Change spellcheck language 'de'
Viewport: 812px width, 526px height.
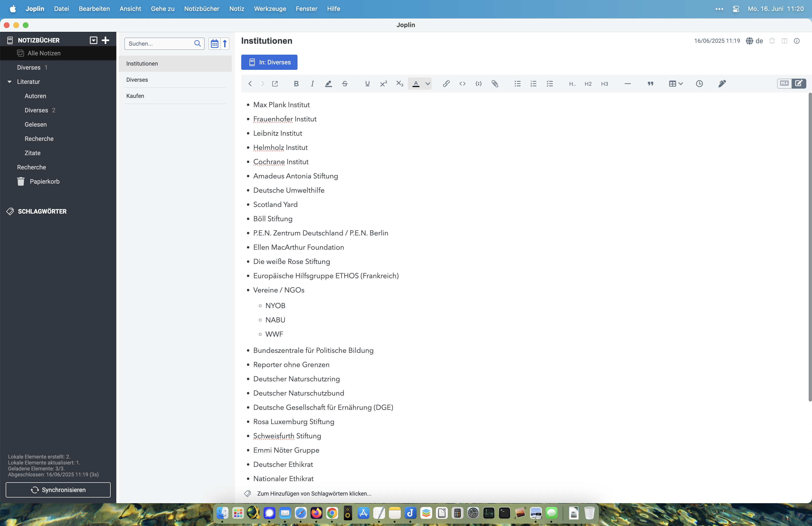click(754, 41)
